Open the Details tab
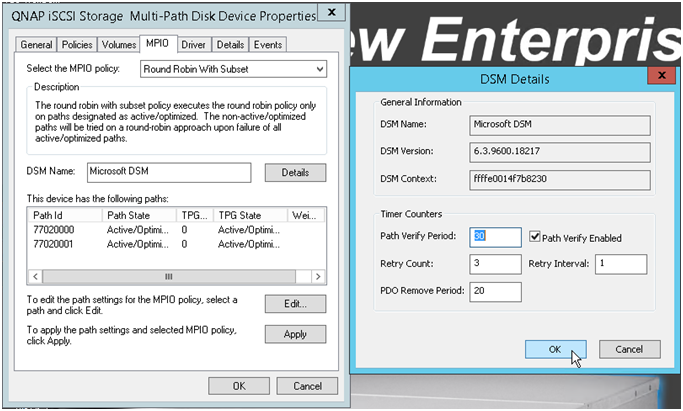 pyautogui.click(x=230, y=45)
